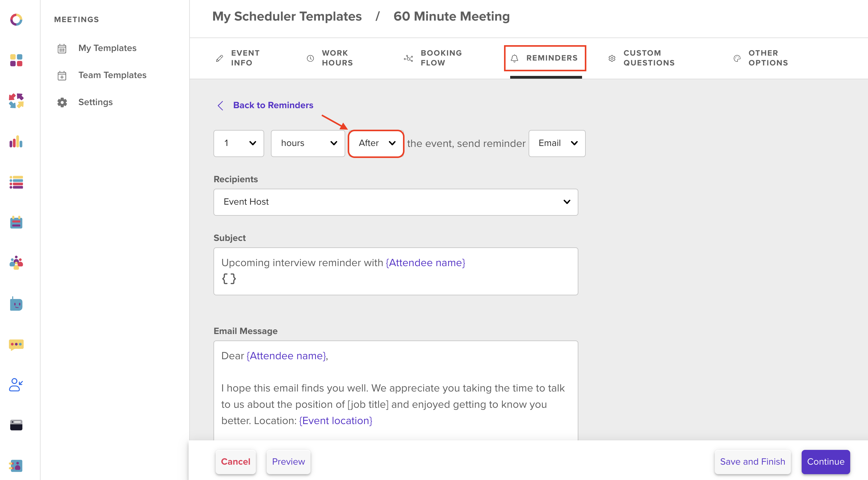
Task: Open the colored list lines icon
Action: pyautogui.click(x=16, y=182)
